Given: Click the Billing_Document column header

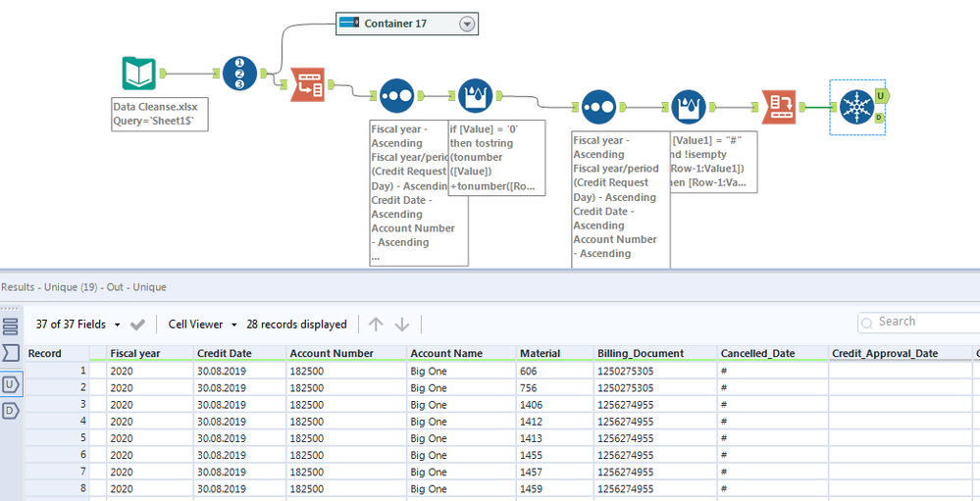Looking at the screenshot, I should 655,354.
